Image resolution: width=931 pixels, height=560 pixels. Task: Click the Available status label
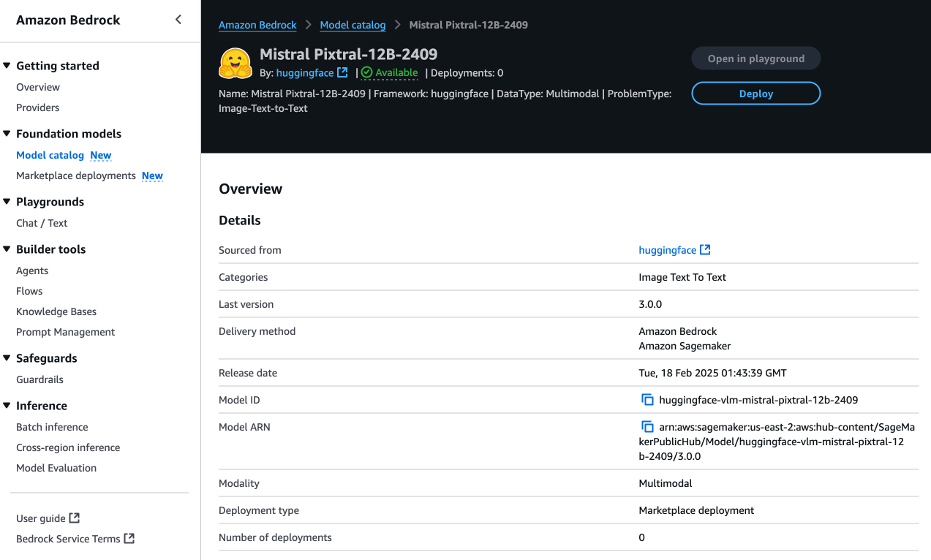point(397,72)
